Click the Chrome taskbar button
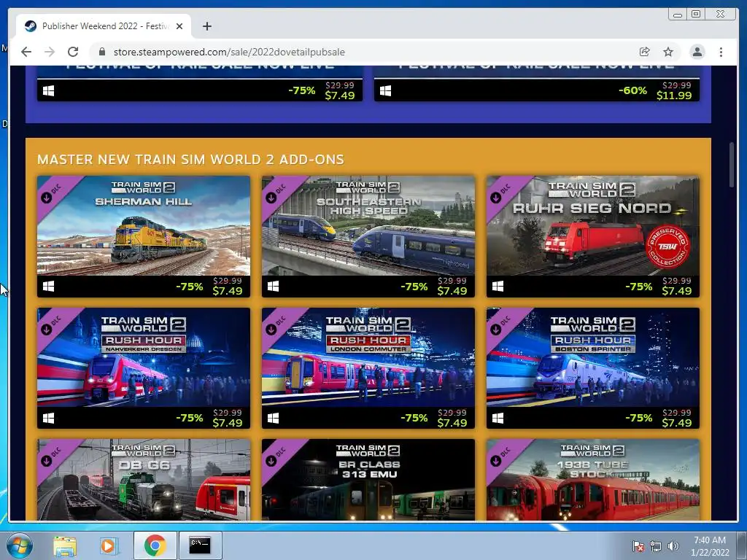747x560 pixels. click(x=155, y=545)
